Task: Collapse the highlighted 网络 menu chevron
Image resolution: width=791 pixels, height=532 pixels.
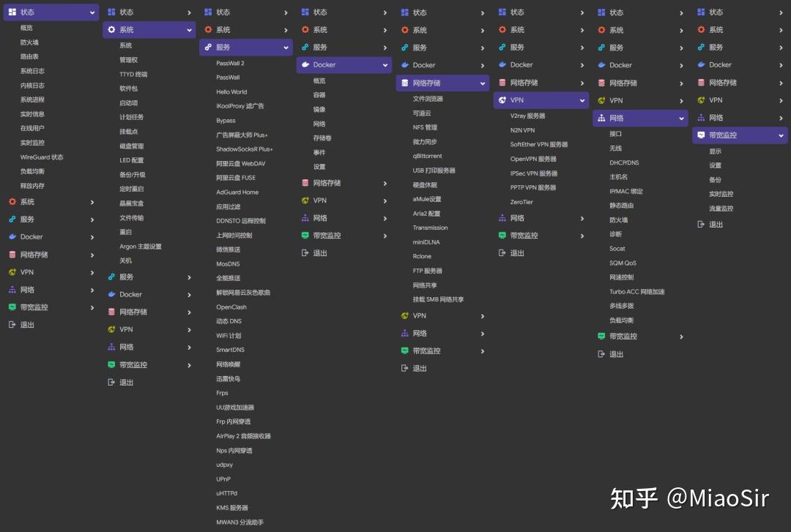Action: [x=682, y=119]
